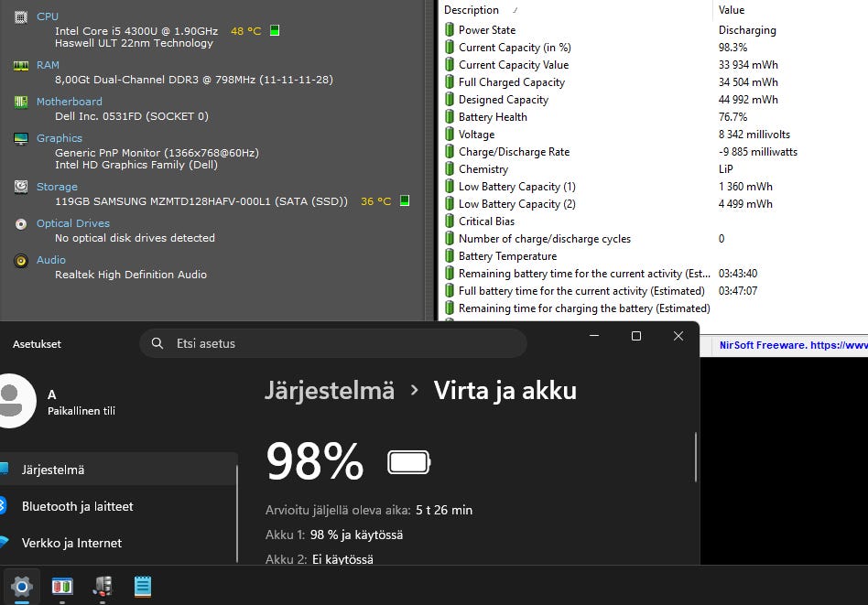Open the CPU section link in Speccy
868x605 pixels.
(47, 16)
